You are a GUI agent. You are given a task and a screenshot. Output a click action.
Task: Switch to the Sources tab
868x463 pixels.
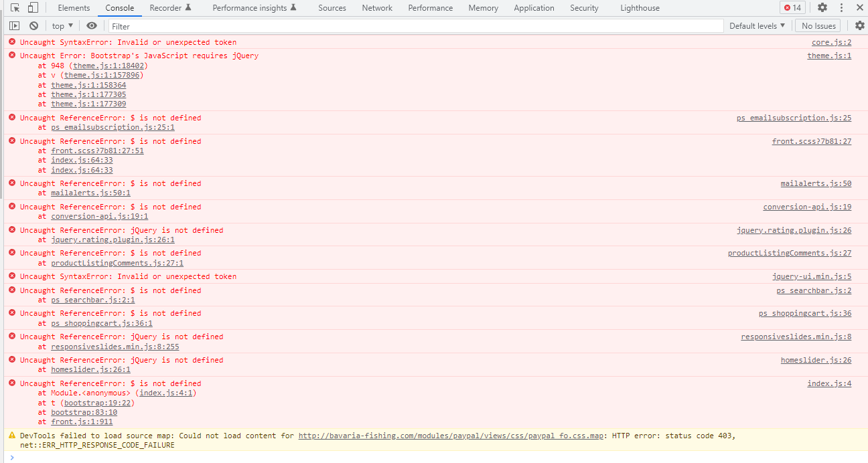[x=332, y=8]
